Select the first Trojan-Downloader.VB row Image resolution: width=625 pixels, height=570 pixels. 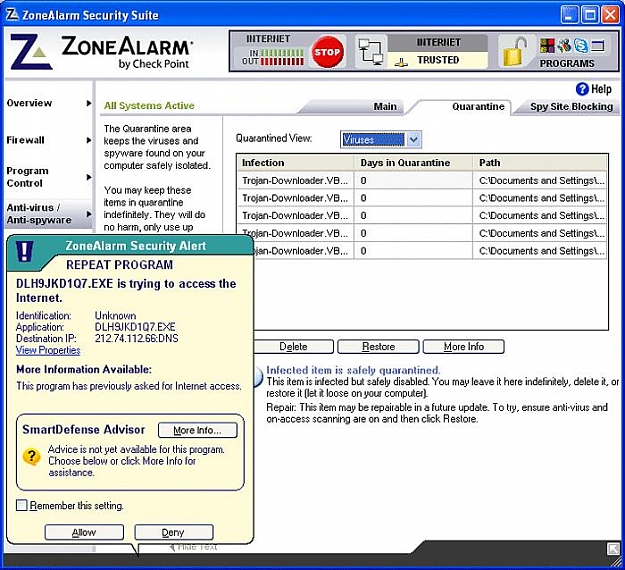pyautogui.click(x=422, y=181)
